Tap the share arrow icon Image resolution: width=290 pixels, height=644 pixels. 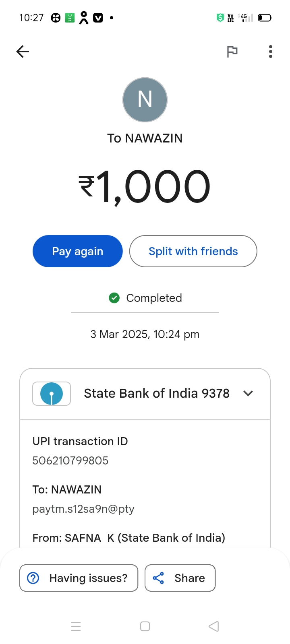point(158,578)
